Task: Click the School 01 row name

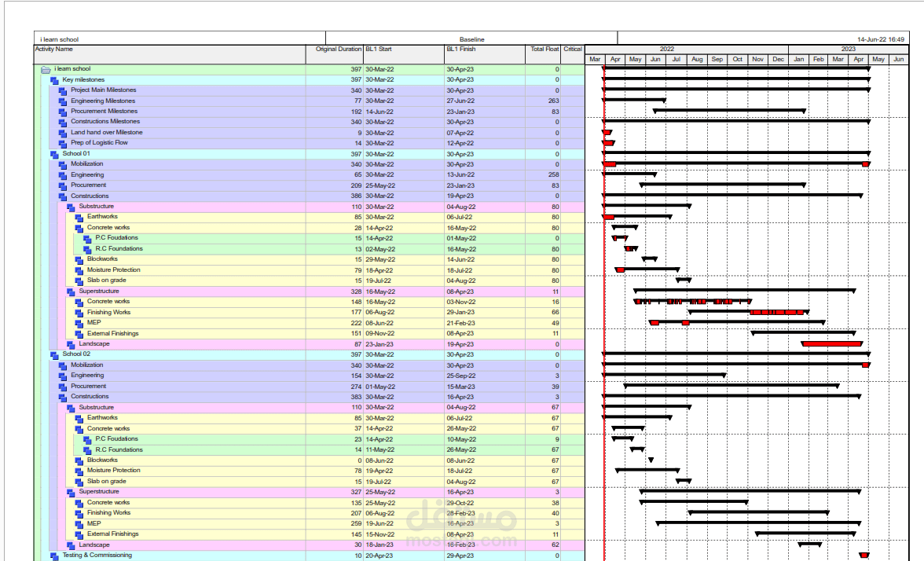Action: click(76, 154)
